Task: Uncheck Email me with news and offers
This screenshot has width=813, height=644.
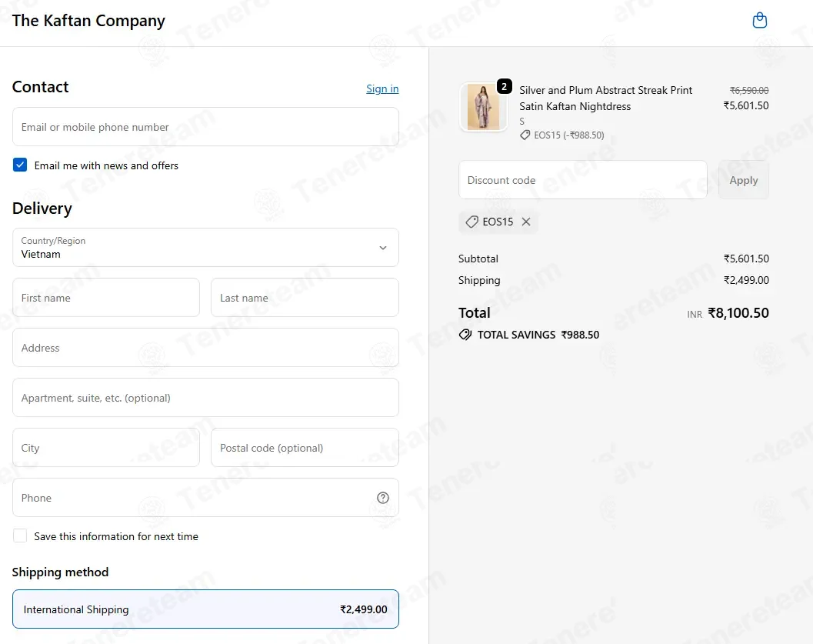Action: [x=20, y=165]
